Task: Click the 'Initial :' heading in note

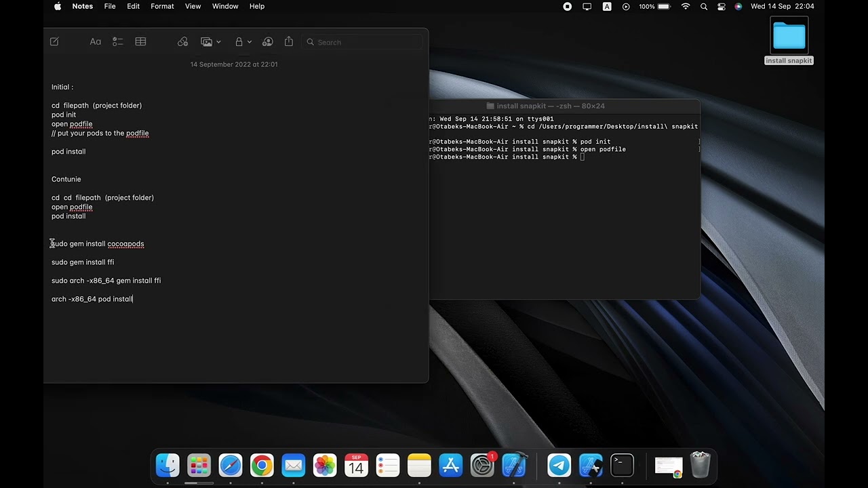Action: [62, 87]
